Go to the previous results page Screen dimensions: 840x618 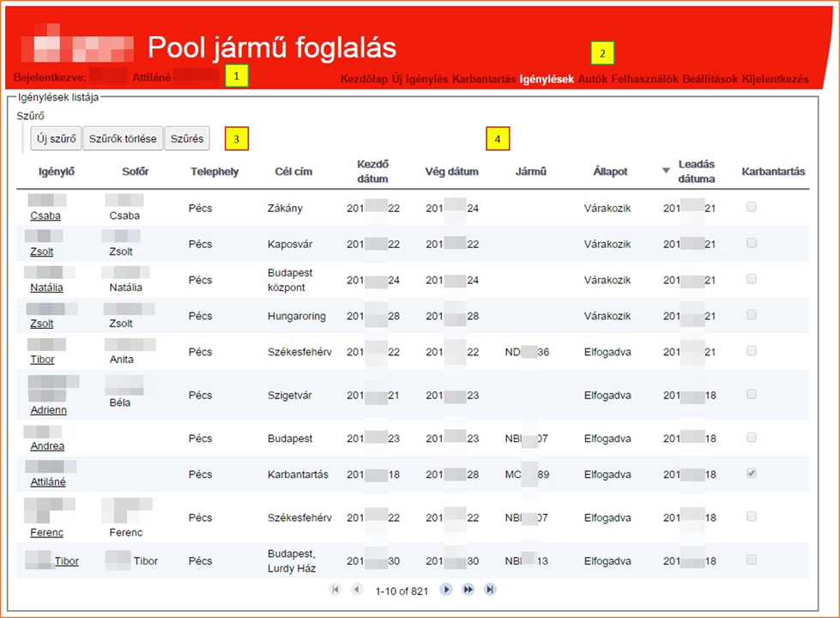357,590
